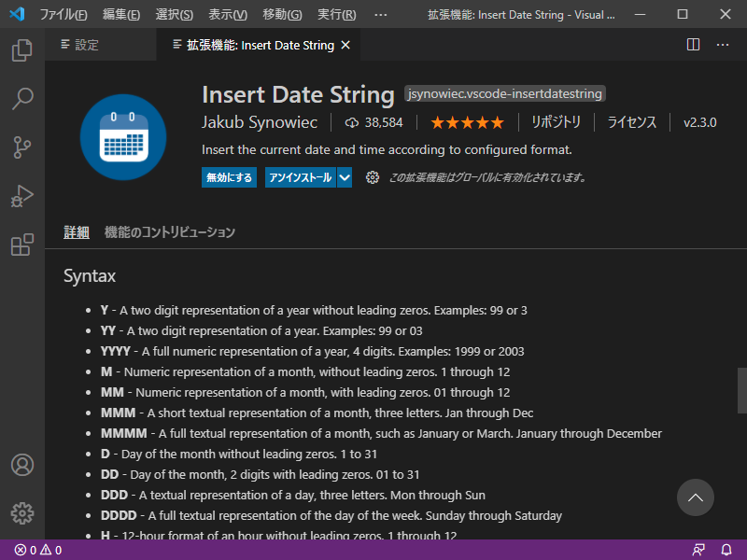Switch to the 機能のコントリビューション tab
The height and width of the screenshot is (560, 747).
(x=170, y=232)
